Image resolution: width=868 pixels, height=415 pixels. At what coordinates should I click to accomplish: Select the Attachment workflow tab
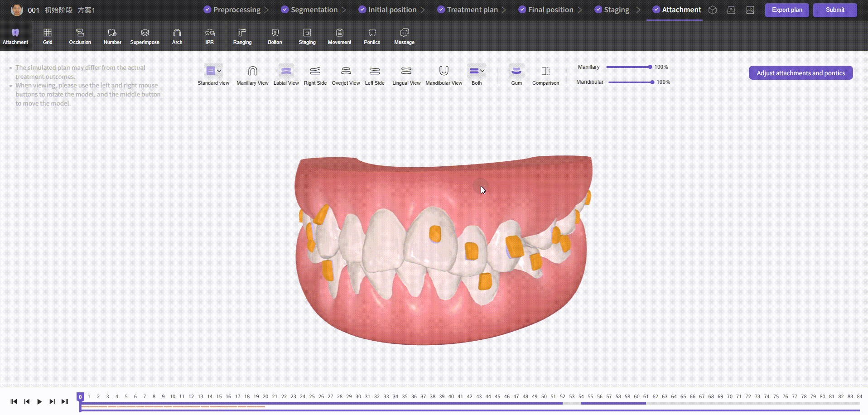[677, 10]
